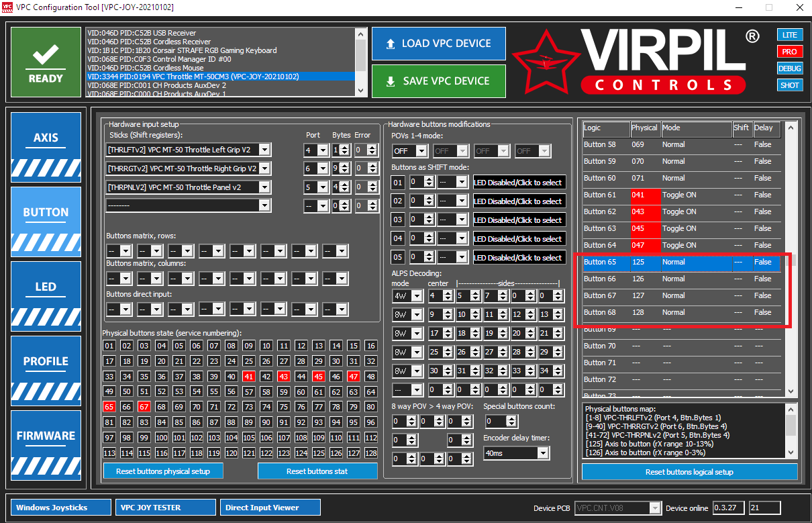Switch to PRO mode
Screen dimensions: 812x523
tap(790, 52)
